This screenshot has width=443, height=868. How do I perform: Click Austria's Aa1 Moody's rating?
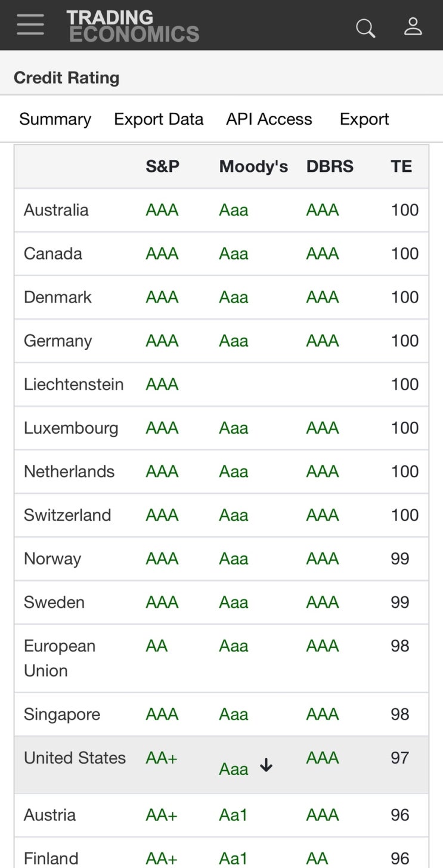(233, 815)
